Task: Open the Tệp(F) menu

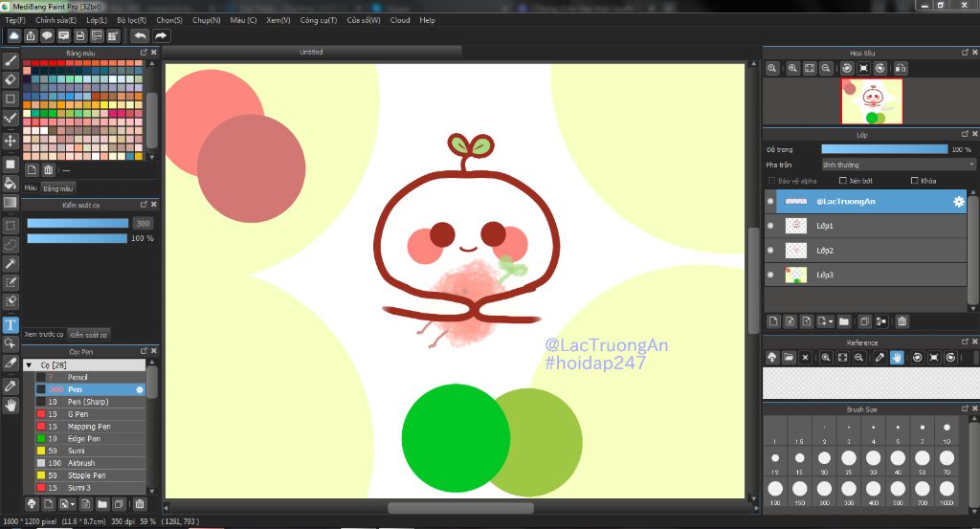Action: 15,20
